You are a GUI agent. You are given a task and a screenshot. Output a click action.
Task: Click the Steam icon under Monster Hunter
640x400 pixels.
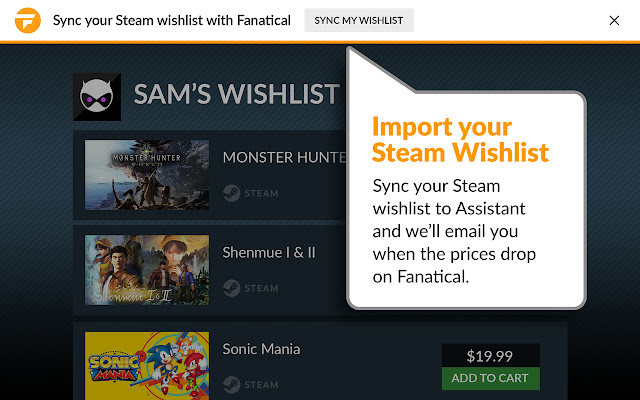pos(232,193)
